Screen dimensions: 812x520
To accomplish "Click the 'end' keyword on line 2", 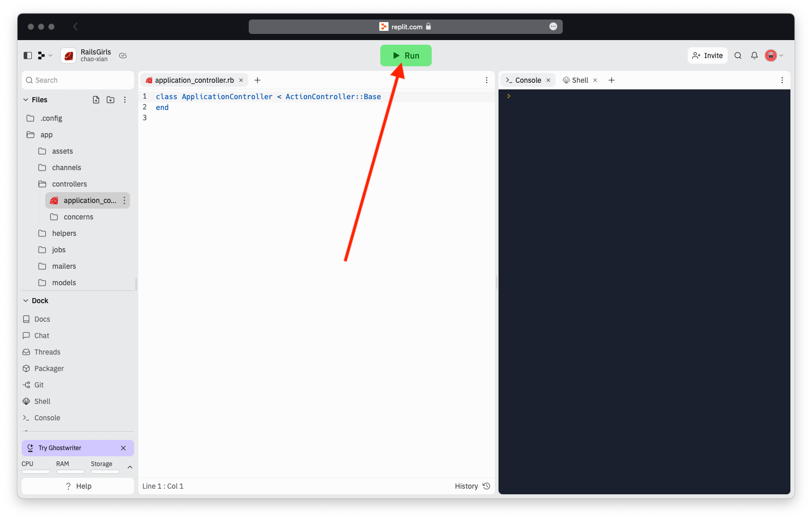I will pos(162,107).
